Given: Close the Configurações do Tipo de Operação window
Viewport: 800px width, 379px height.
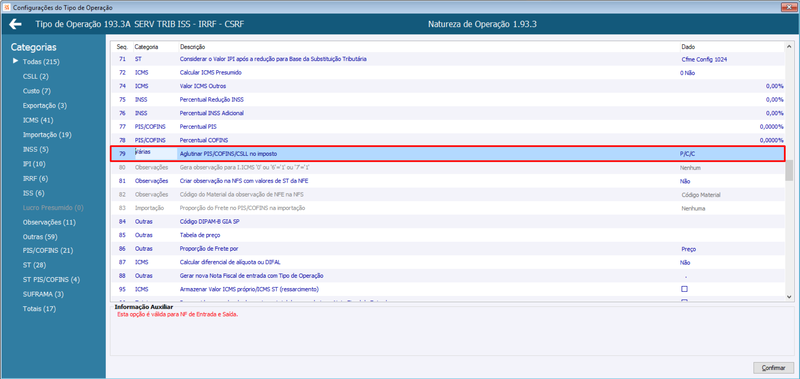Looking at the screenshot, I should pyautogui.click(x=789, y=7).
